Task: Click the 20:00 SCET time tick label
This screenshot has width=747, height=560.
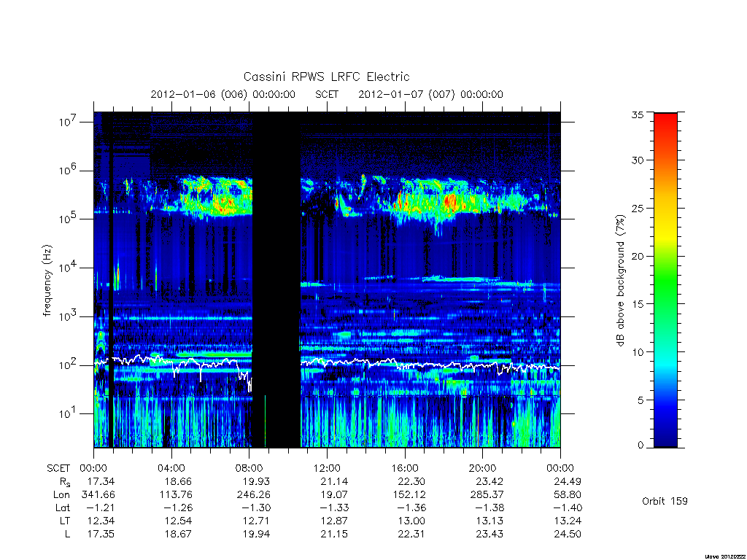Action: tap(483, 468)
